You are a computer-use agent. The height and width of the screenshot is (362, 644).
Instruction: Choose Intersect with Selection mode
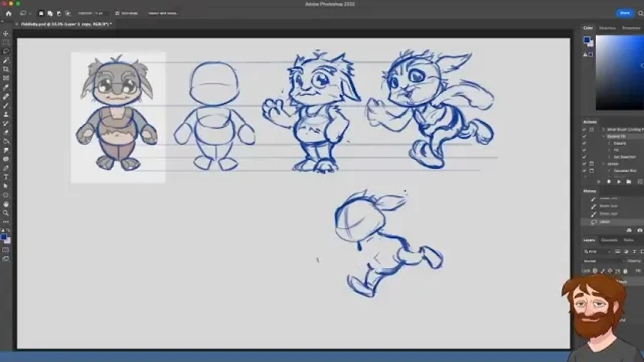(x=68, y=13)
